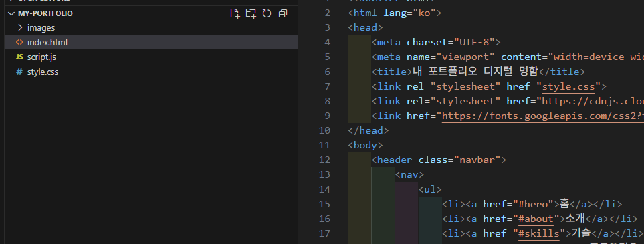
Task: Click the charset="UTF-8" attribute on line 4
Action: (x=451, y=42)
